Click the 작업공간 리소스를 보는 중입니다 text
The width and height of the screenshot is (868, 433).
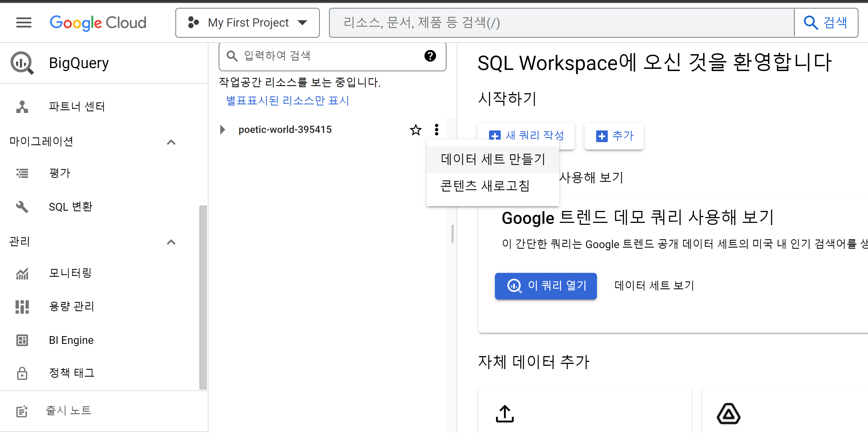pyautogui.click(x=300, y=82)
